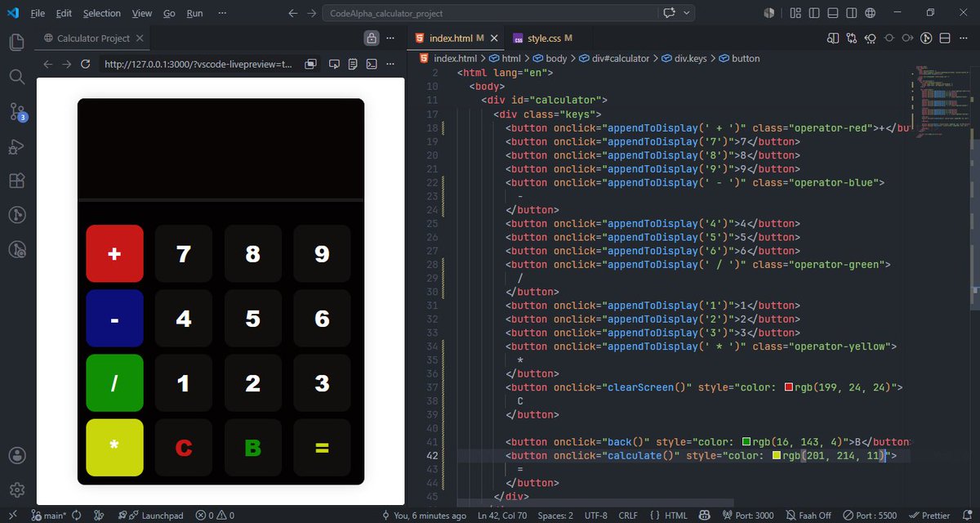Go back in the live preview browser
Image resolution: width=980 pixels, height=523 pixels.
[47, 64]
